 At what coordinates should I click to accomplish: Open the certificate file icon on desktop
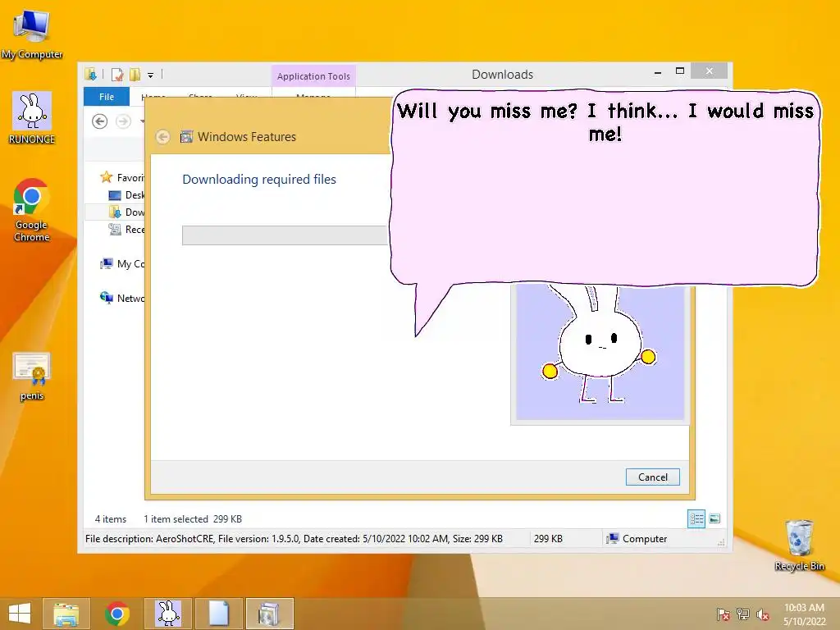[32, 376]
